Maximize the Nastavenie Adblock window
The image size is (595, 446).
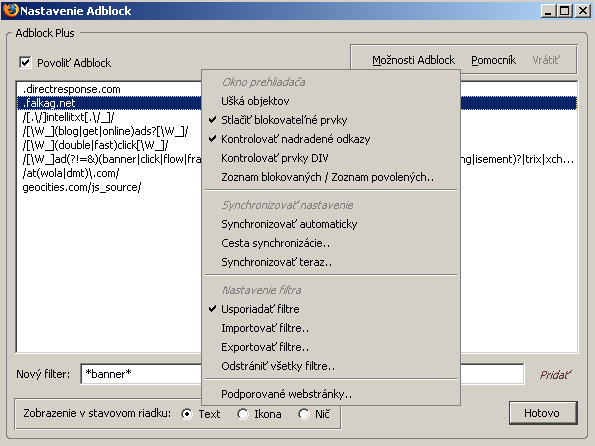[x=565, y=10]
